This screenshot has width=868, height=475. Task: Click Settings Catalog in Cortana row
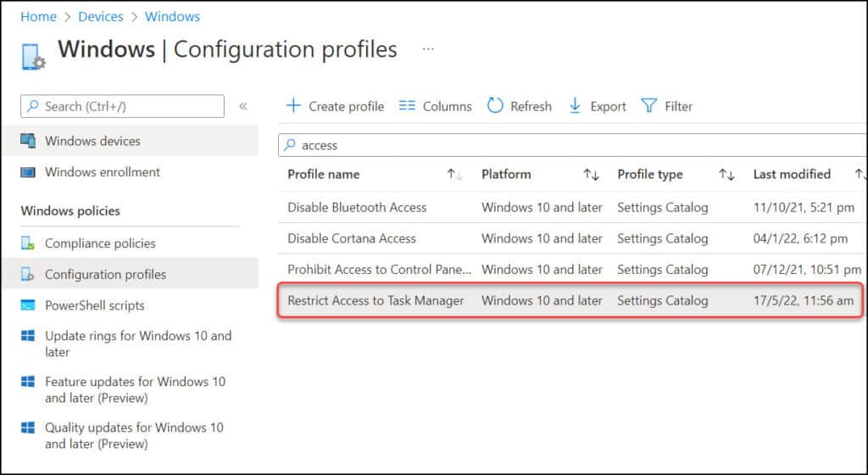[x=663, y=238]
